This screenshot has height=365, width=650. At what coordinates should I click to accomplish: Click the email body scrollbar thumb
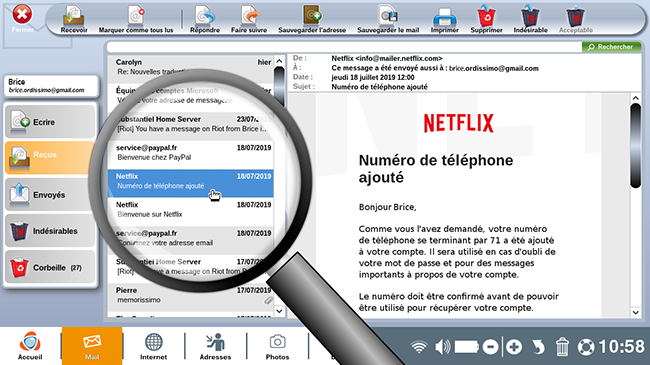[636, 146]
